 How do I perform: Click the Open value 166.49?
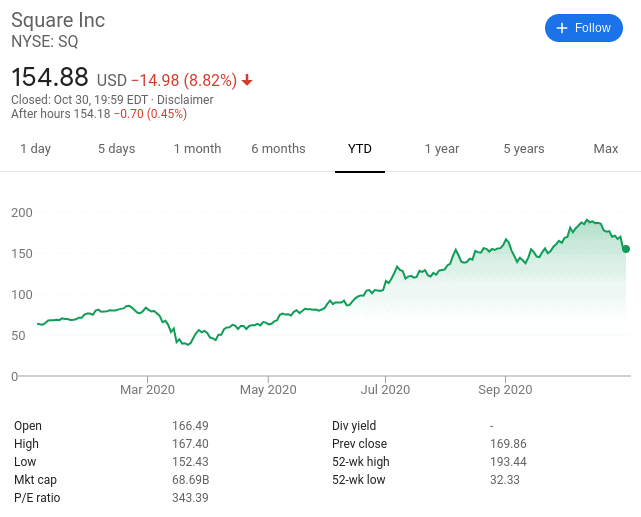190,425
